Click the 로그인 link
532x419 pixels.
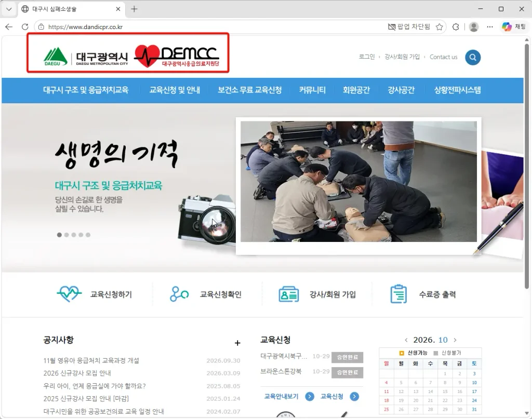coord(367,57)
